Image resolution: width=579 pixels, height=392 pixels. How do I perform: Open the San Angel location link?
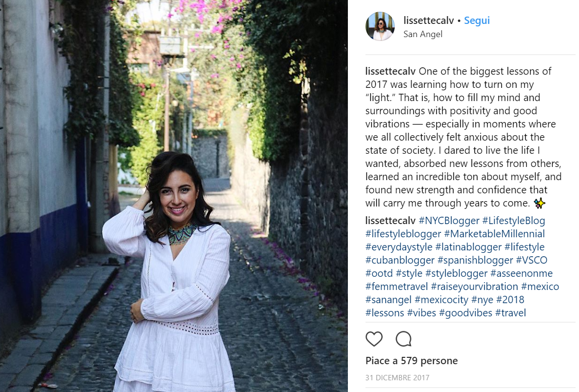coord(423,34)
